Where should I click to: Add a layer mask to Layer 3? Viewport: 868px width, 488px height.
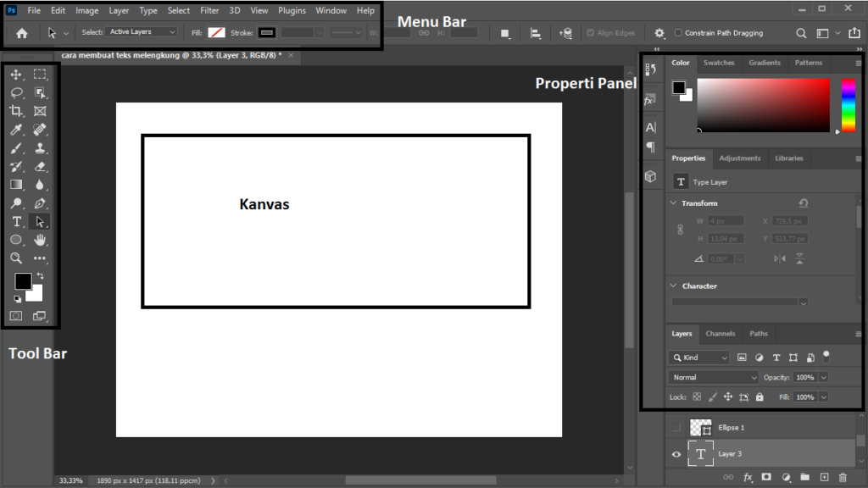click(766, 477)
